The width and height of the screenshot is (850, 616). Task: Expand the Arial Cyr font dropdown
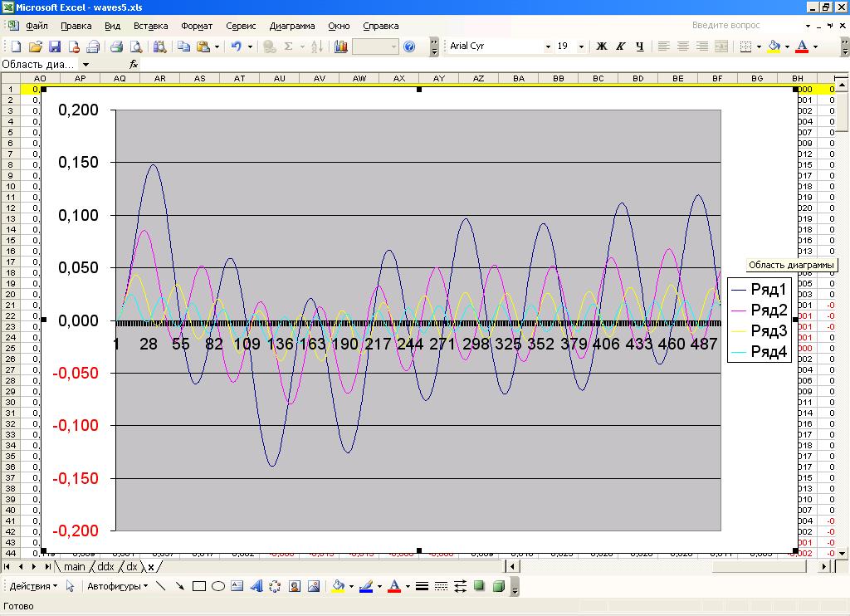coord(548,46)
